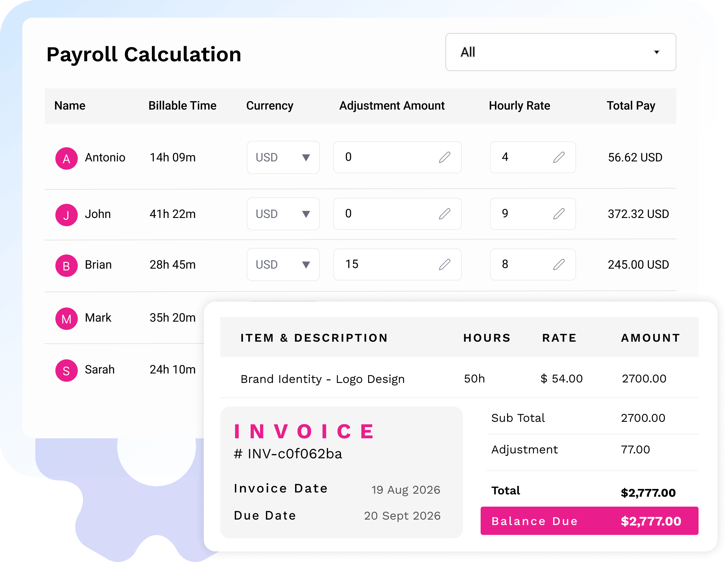The image size is (728, 562).
Task: Open Antonio's USD currency dropdown
Action: point(283,157)
